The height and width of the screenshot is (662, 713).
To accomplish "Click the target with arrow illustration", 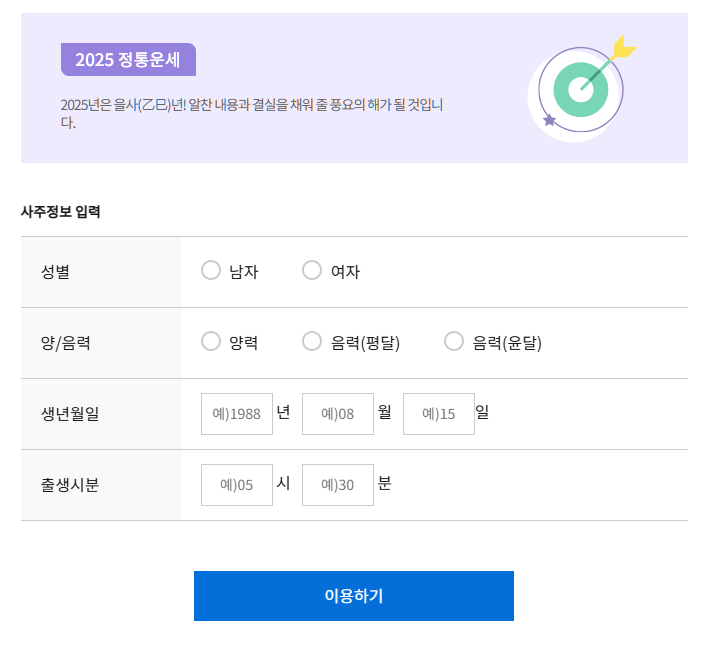I will 582,89.
